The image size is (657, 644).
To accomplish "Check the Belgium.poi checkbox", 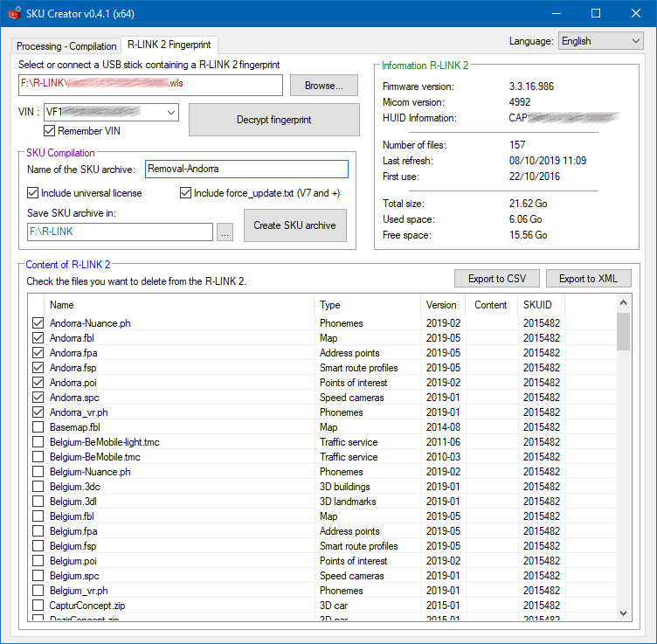I will click(x=38, y=561).
